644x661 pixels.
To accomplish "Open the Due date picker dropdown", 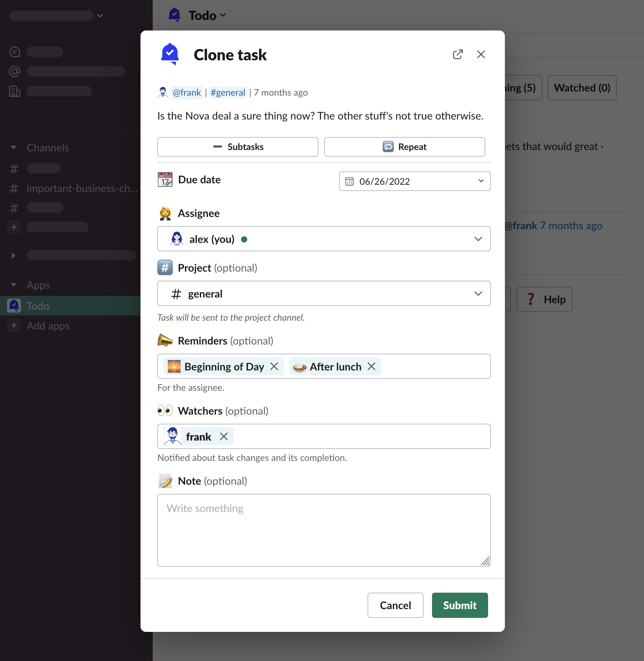I will (481, 181).
